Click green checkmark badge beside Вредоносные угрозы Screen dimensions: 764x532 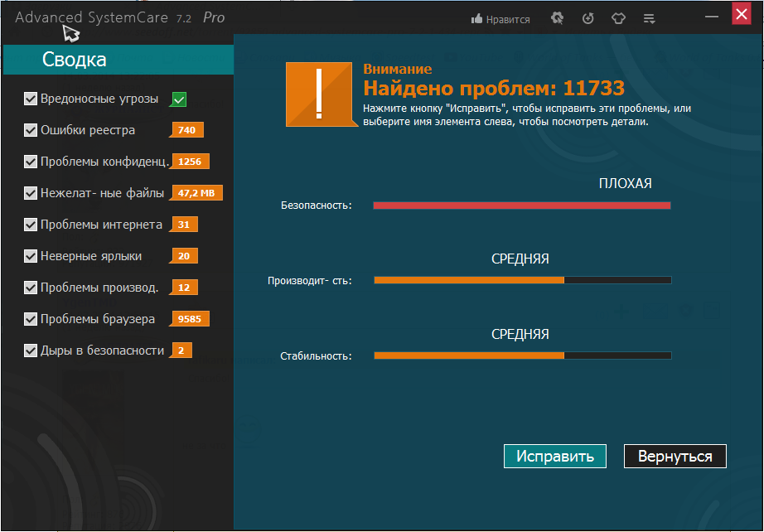[179, 99]
